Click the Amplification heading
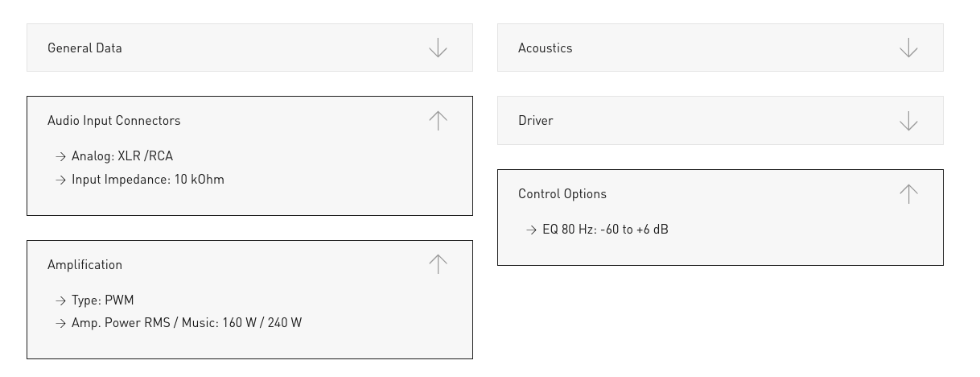This screenshot has height=377, width=980. coord(84,265)
